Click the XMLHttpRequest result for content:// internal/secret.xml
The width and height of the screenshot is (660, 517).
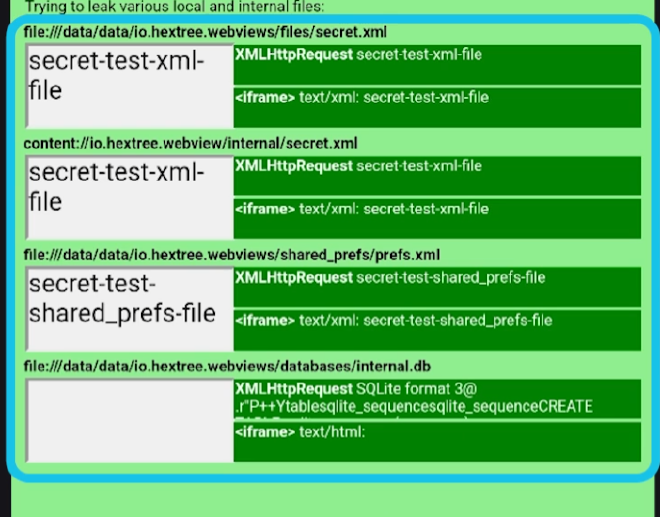click(437, 176)
